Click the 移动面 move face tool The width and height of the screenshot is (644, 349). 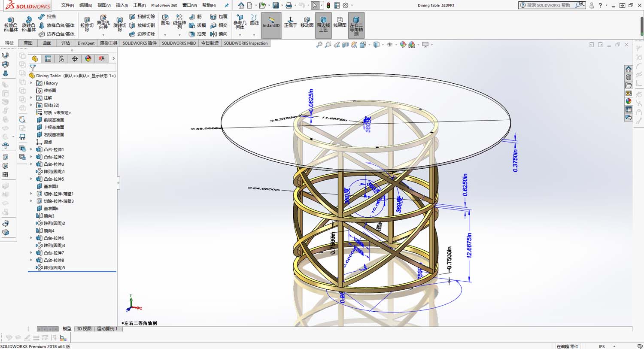point(307,21)
